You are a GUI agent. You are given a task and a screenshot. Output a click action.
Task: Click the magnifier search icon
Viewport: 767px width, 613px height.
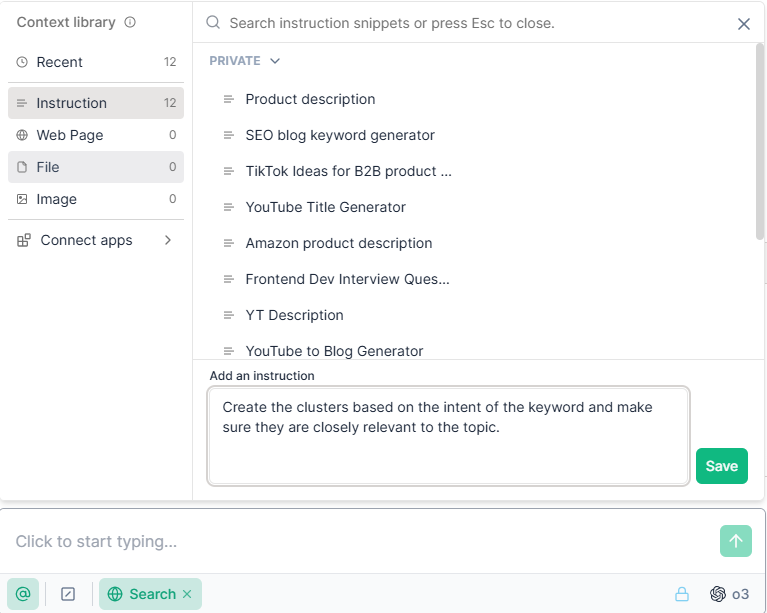pos(213,23)
